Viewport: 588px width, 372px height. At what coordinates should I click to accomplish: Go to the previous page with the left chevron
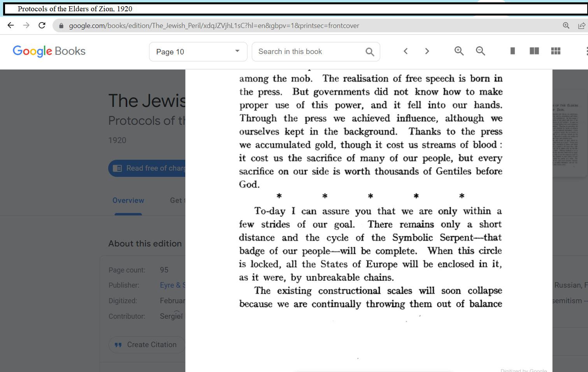405,51
